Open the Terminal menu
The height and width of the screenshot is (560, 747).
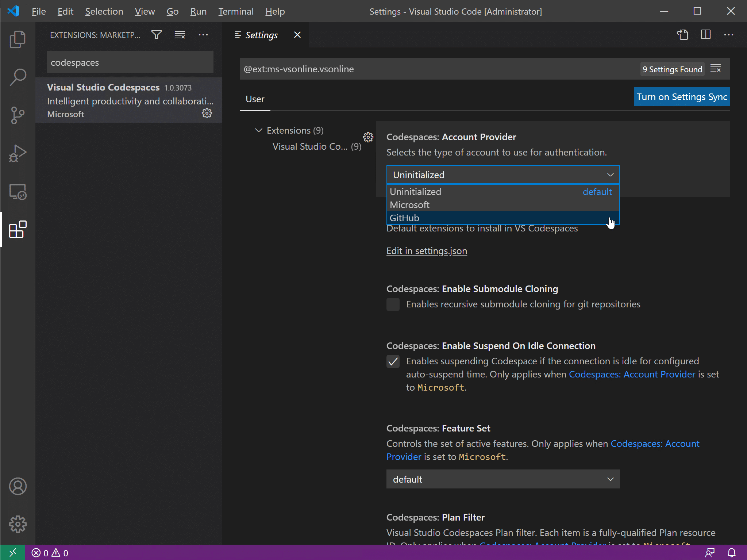click(x=235, y=11)
